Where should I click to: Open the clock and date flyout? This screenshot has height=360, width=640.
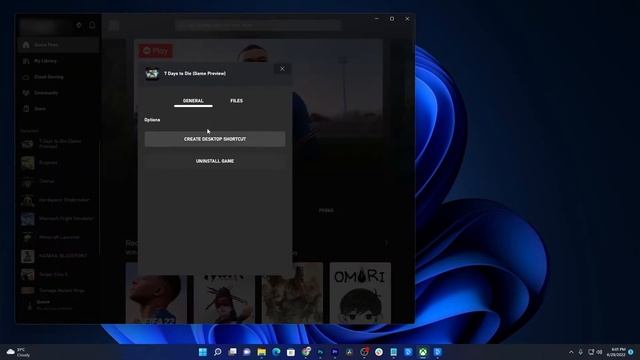(616, 352)
